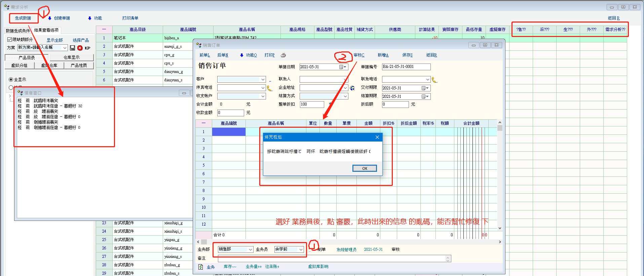Click the pointing hand icon beside scheme
Image resolution: width=644 pixels, height=276 pixels.
pos(87,48)
